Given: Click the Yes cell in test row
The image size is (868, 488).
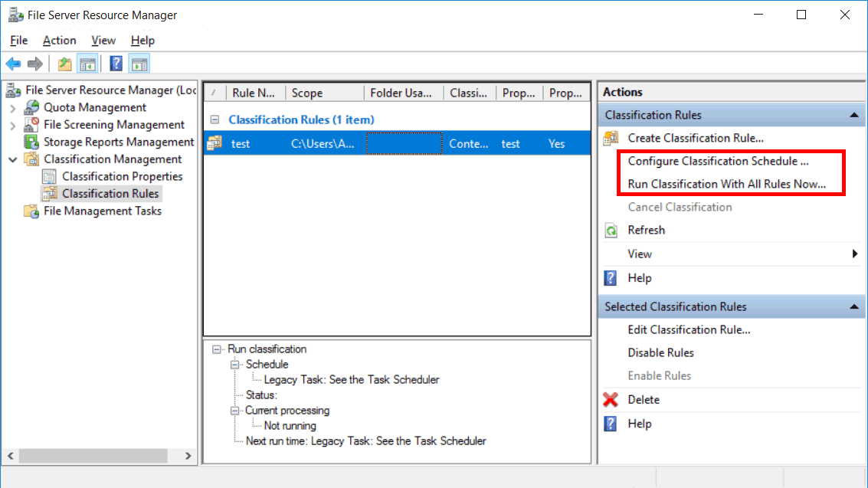Looking at the screenshot, I should pyautogui.click(x=556, y=144).
